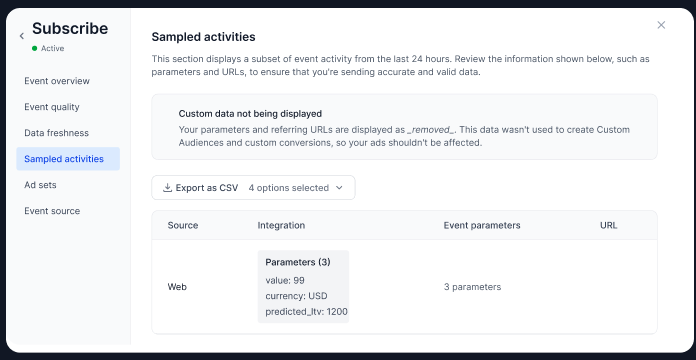Click the Integration column header
Image resolution: width=696 pixels, height=360 pixels.
(x=281, y=225)
